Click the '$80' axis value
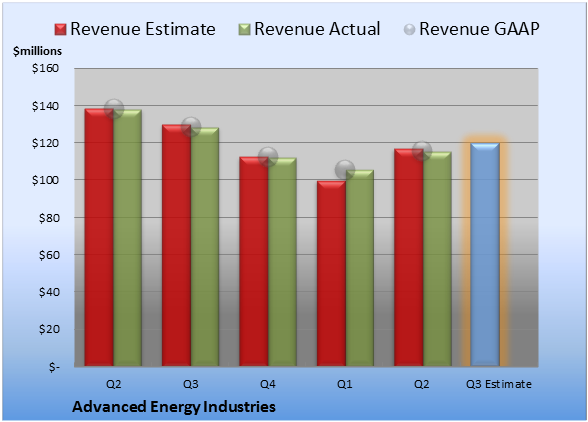 click(49, 218)
